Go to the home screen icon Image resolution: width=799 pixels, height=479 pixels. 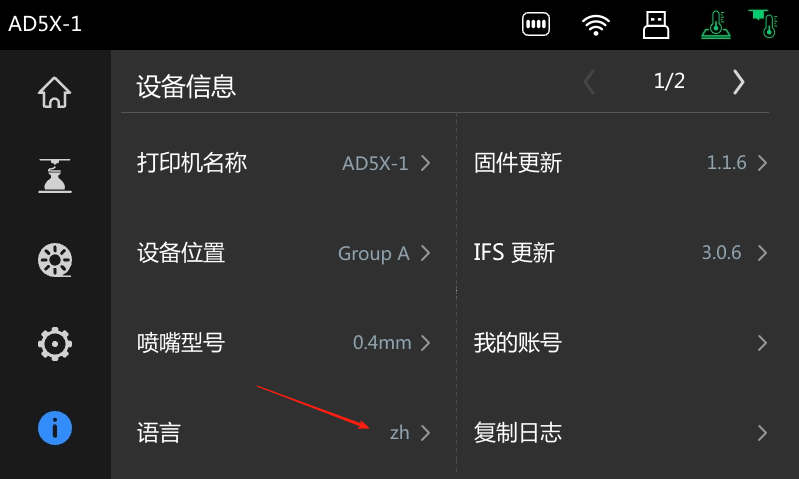(55, 92)
